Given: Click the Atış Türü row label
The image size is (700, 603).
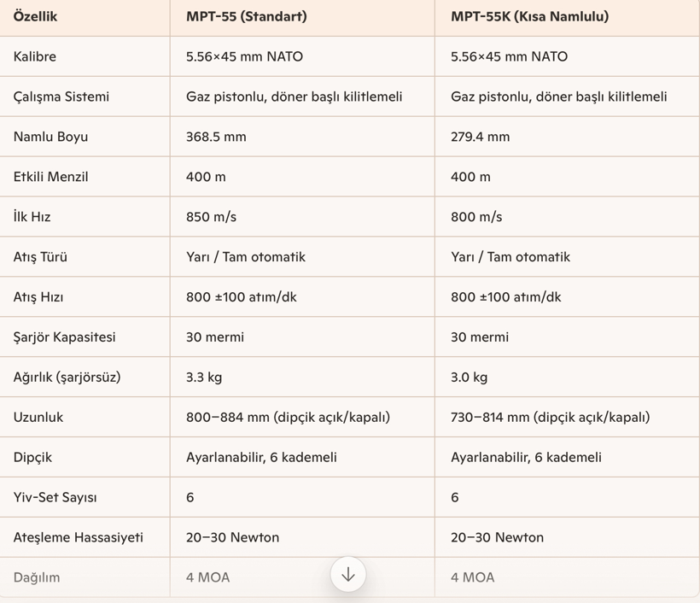Looking at the screenshot, I should coord(40,257).
